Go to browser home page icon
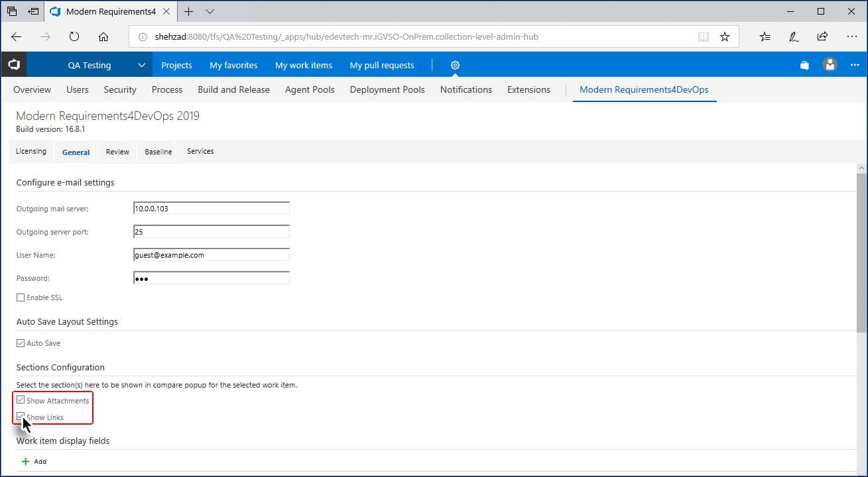 point(103,37)
